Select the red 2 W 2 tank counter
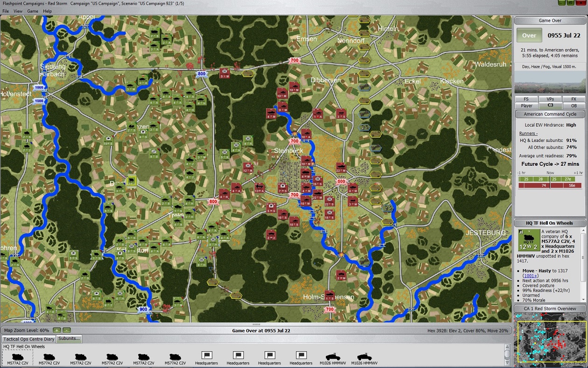 (271, 234)
